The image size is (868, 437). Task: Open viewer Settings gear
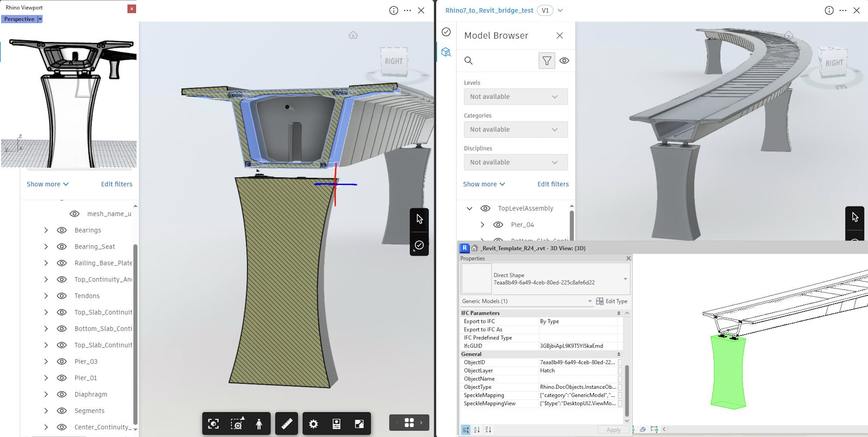coord(313,424)
